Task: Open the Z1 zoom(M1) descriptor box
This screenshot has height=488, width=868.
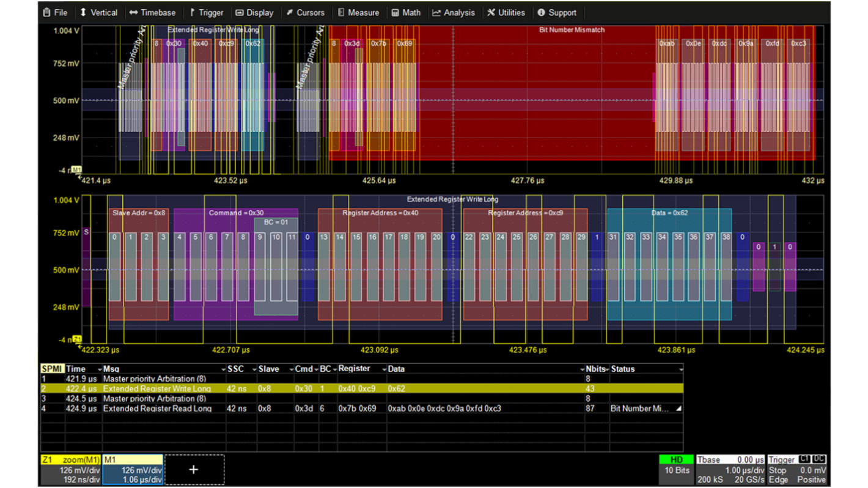Action: pyautogui.click(x=70, y=470)
